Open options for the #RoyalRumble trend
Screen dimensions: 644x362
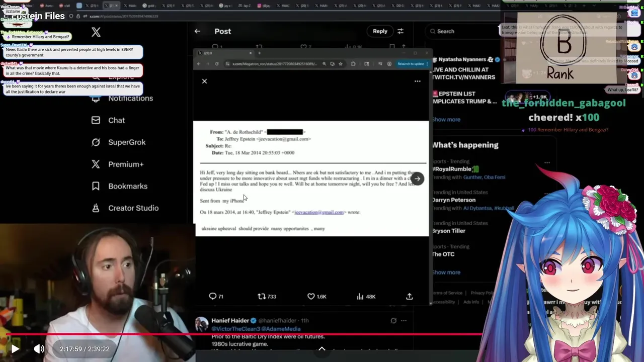pyautogui.click(x=547, y=162)
